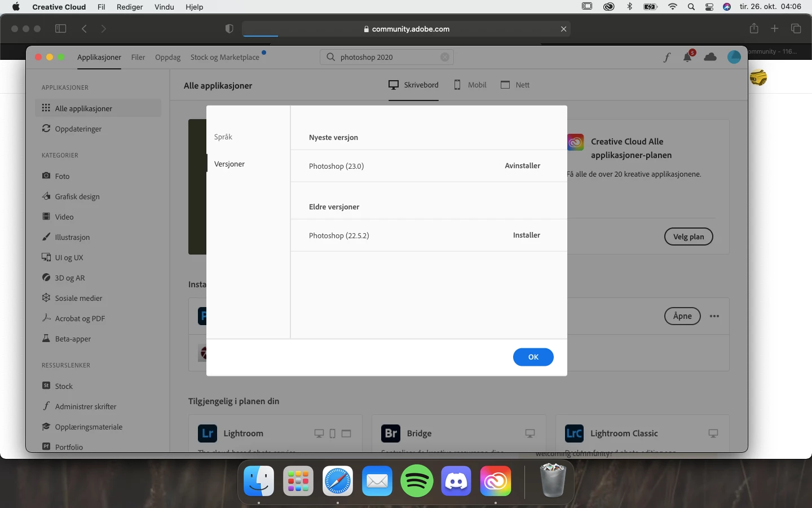Select Alle applikasjoner in the sidebar
Viewport: 812px width, 508px height.
pos(98,108)
